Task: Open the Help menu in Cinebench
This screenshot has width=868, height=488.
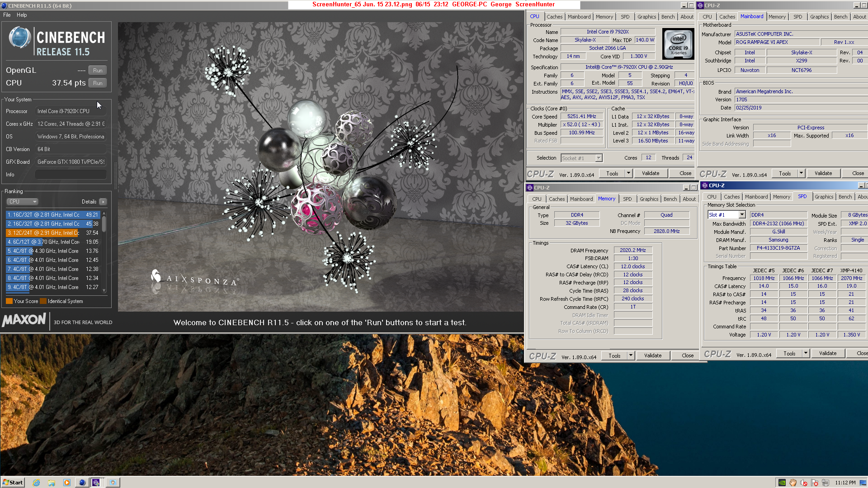Action: pyautogui.click(x=22, y=15)
